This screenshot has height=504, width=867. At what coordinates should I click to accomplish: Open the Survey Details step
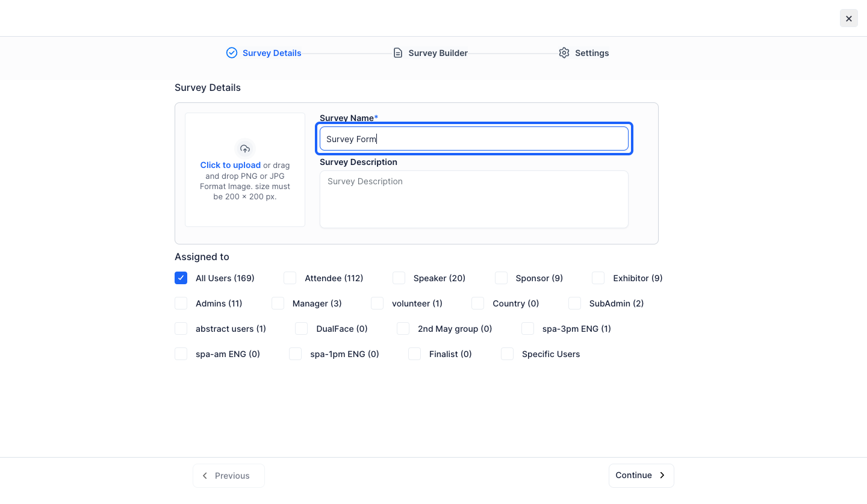[264, 53]
